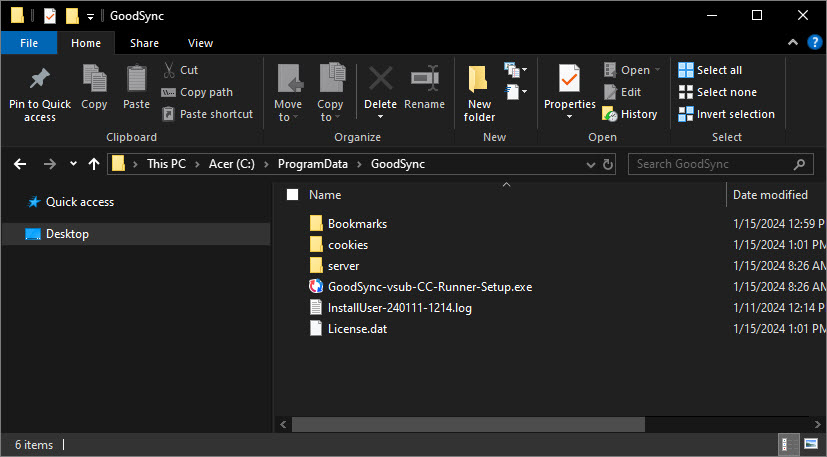
Task: Open the Properties dropdown arrow
Action: click(570, 117)
